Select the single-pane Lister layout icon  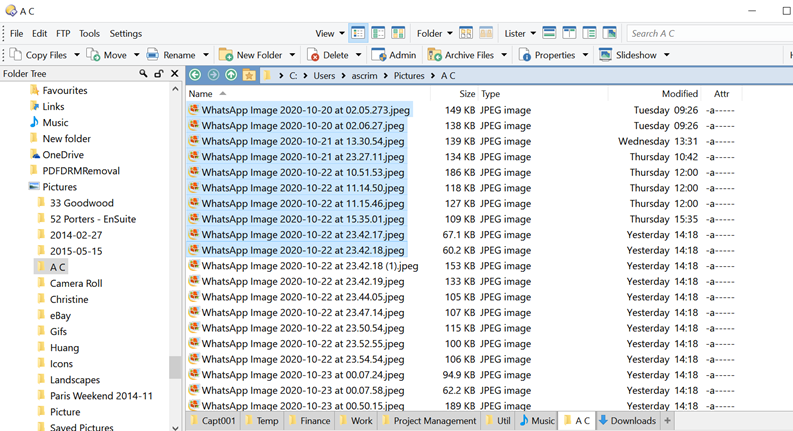click(x=549, y=33)
